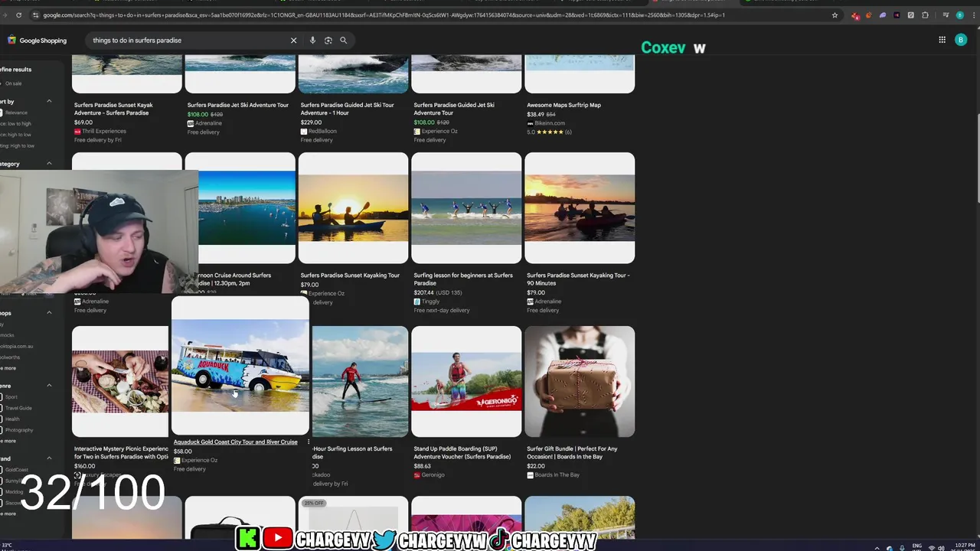The height and width of the screenshot is (551, 980).
Task: Open Chrome three-dot menu
Action: click(x=973, y=15)
